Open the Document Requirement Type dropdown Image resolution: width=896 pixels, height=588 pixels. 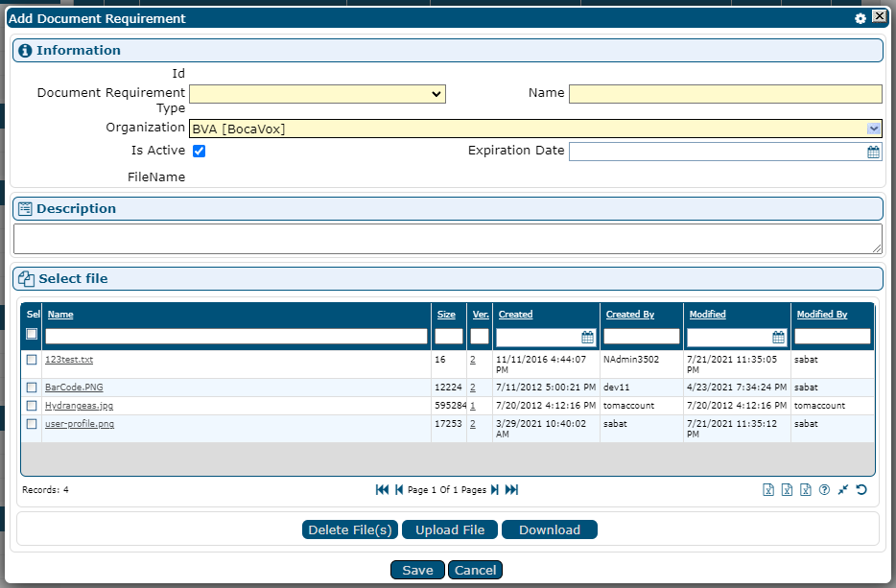pyautogui.click(x=318, y=94)
